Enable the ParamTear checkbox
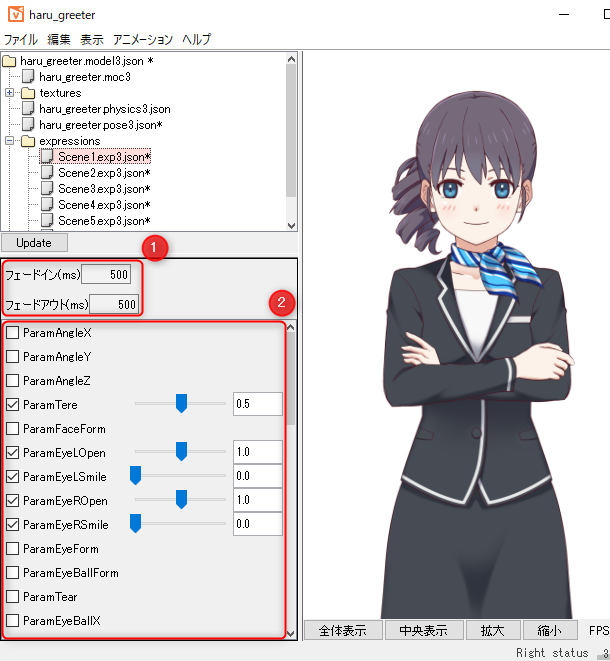 [13, 597]
